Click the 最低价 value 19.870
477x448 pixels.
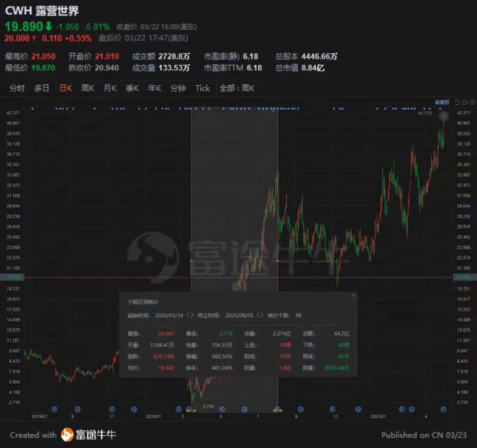[43, 68]
